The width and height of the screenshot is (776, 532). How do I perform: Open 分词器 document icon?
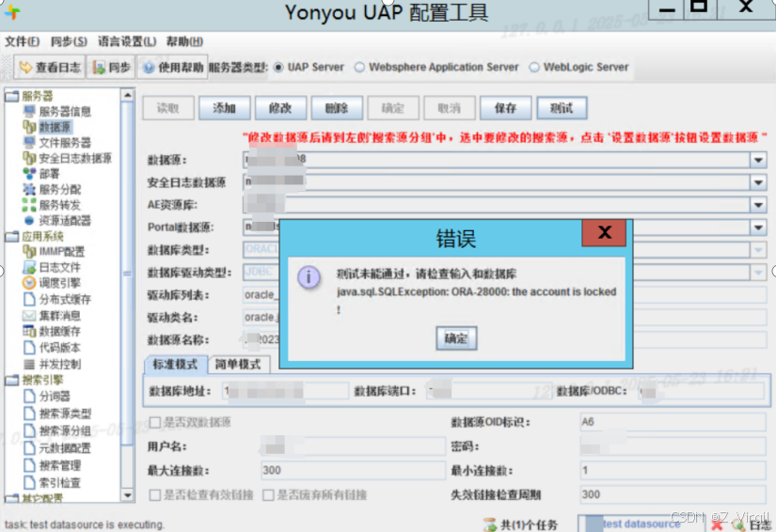(29, 396)
